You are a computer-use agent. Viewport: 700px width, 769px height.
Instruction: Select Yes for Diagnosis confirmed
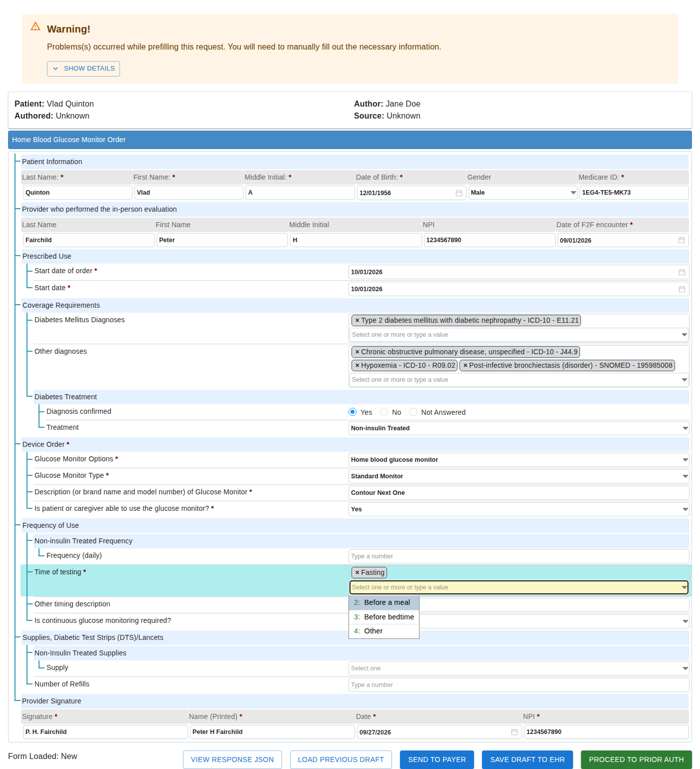352,412
